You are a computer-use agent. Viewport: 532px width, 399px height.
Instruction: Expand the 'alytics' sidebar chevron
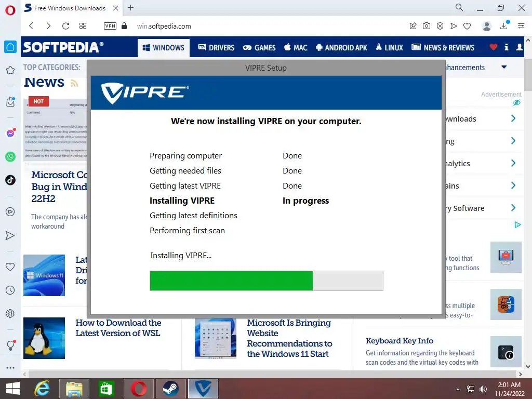pyautogui.click(x=513, y=163)
